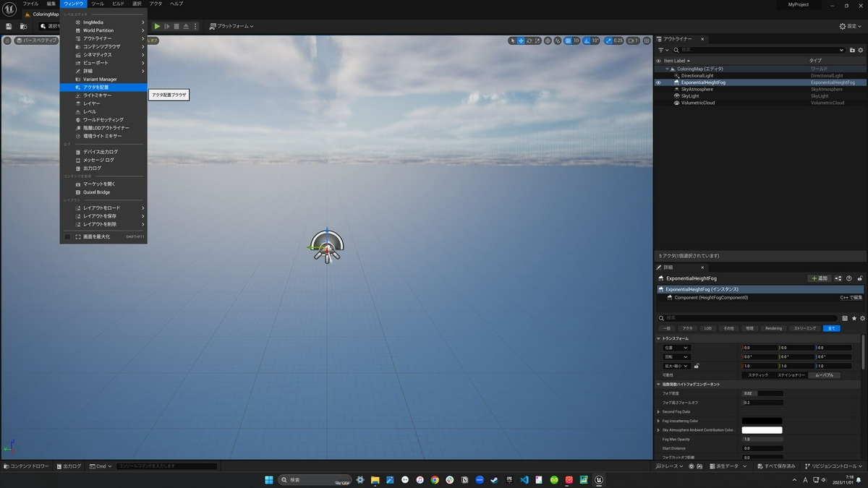The image size is (868, 488).
Task: Open the Unreal Engine taskbar icon
Action: point(599,480)
